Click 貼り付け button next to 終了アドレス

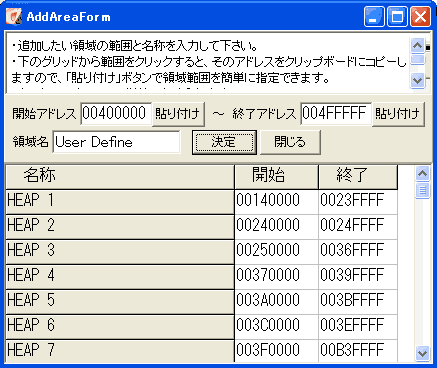[x=398, y=114]
